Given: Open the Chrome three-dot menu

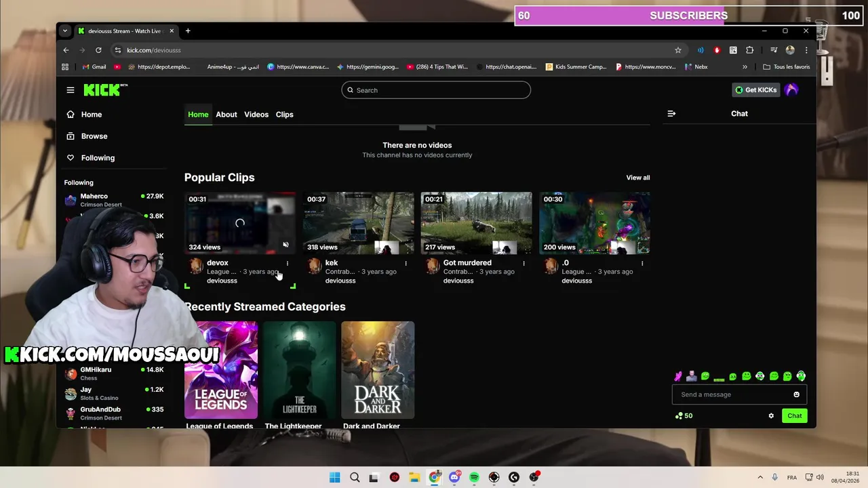Looking at the screenshot, I should 806,50.
